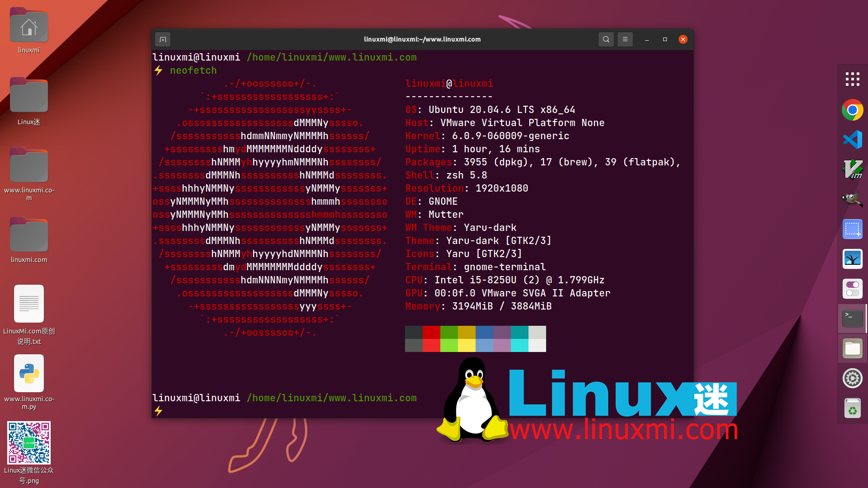The width and height of the screenshot is (868, 488).
Task: Click the Icons: Yaru [GTK2/3] line
Action: pyautogui.click(x=464, y=254)
